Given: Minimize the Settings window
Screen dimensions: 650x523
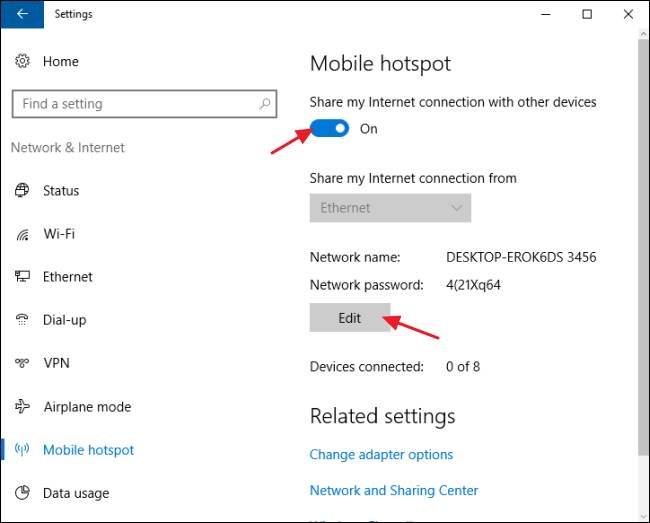Looking at the screenshot, I should (546, 14).
